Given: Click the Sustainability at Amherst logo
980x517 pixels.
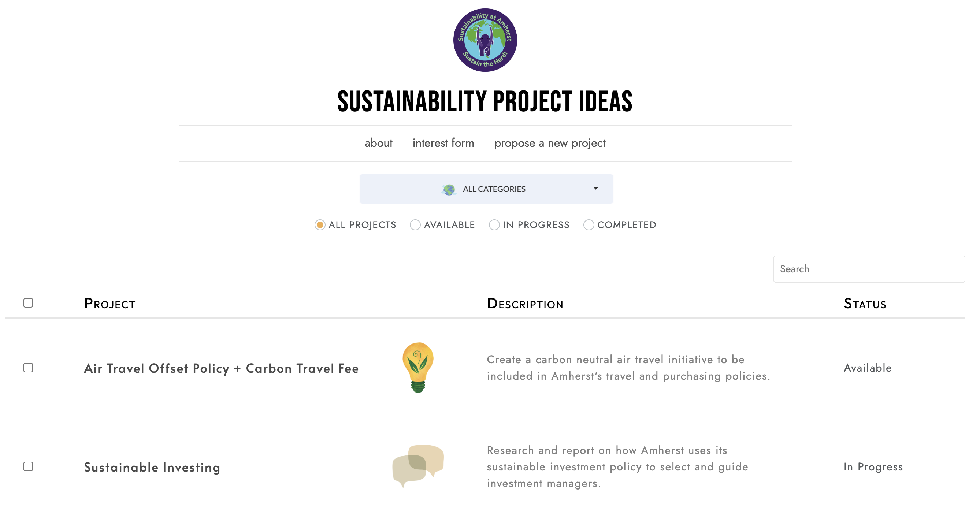Looking at the screenshot, I should click(x=485, y=40).
